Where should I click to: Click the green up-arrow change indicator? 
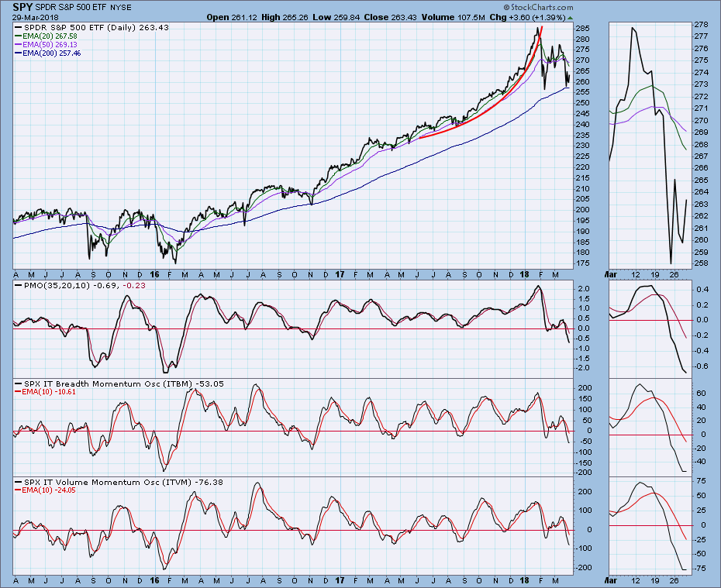pyautogui.click(x=570, y=18)
